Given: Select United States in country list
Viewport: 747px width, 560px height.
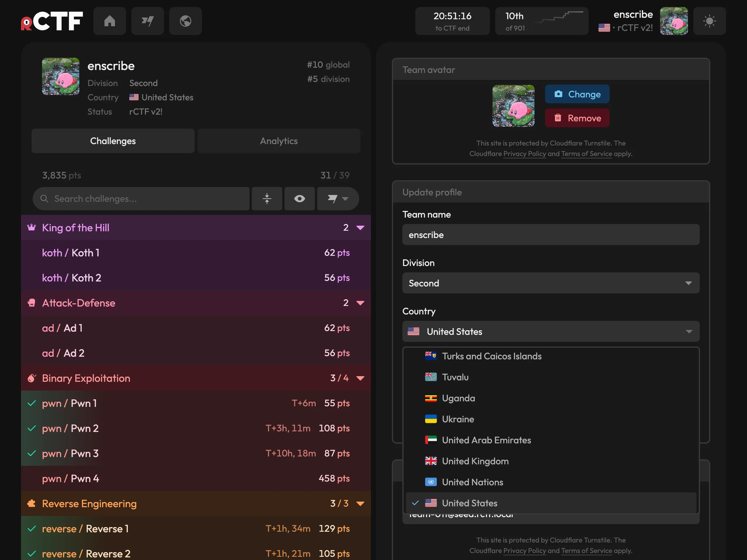Looking at the screenshot, I should pyautogui.click(x=551, y=503).
